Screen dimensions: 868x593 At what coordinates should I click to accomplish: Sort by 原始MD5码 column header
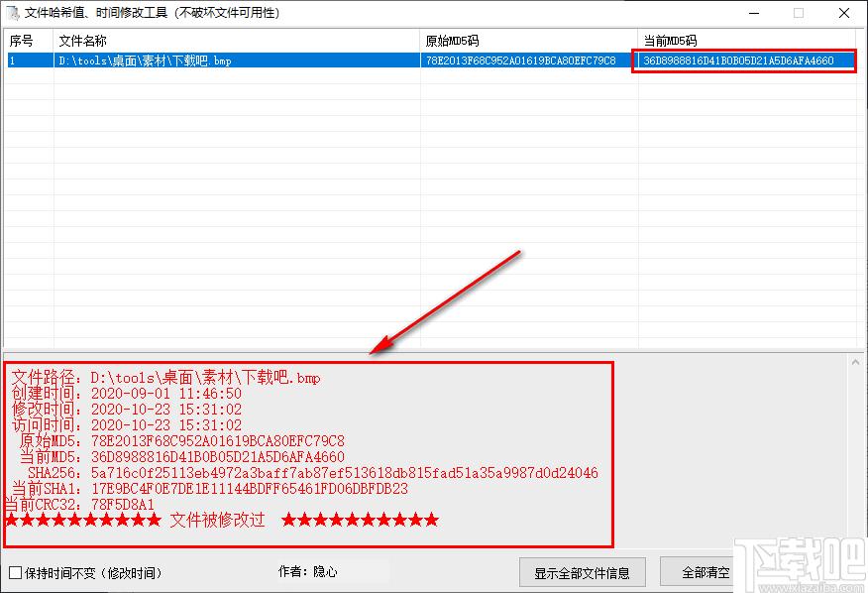pyautogui.click(x=529, y=41)
